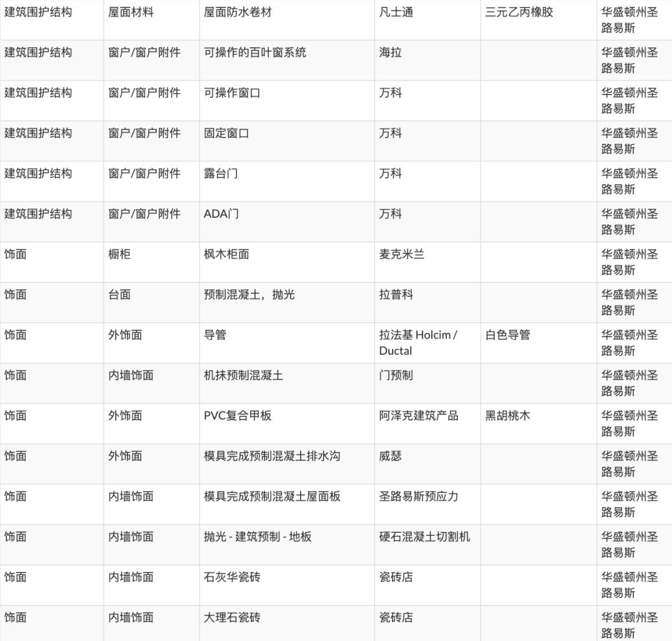This screenshot has width=672, height=641.
Task: Click '瓷砖店' in the 石灰华瓷砖 row
Action: pyautogui.click(x=396, y=576)
